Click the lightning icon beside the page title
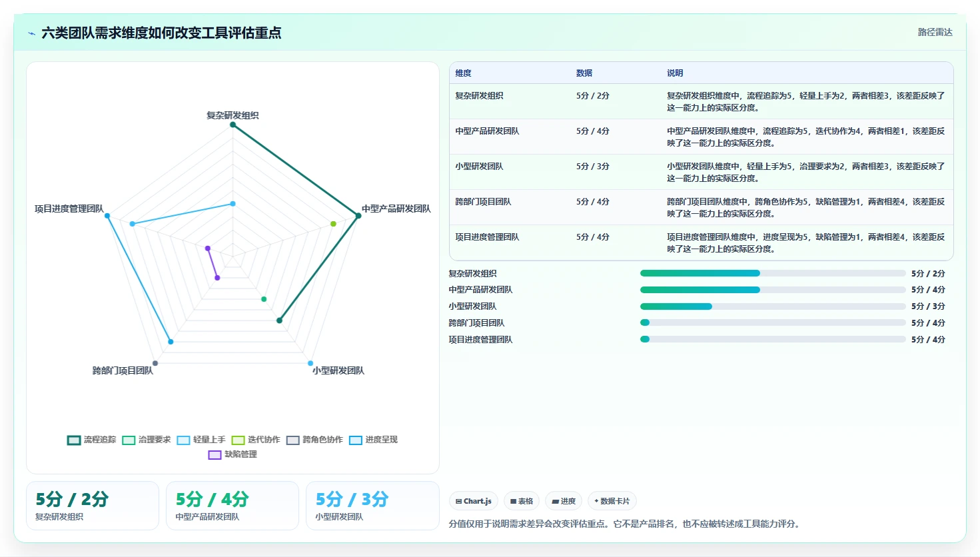 [x=31, y=33]
